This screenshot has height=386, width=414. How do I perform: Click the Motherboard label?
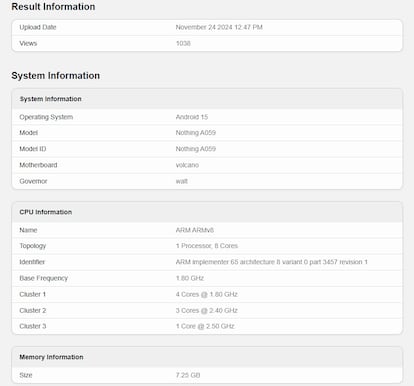(38, 165)
